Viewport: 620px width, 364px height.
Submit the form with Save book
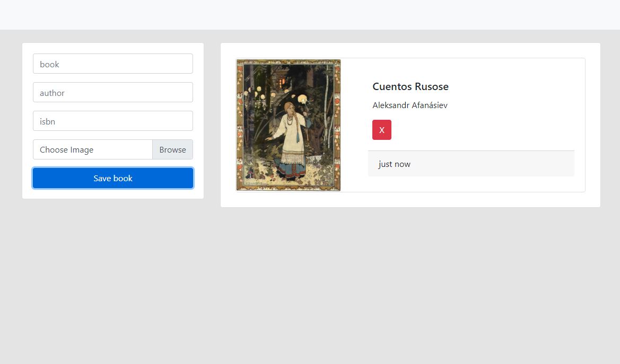(x=112, y=178)
